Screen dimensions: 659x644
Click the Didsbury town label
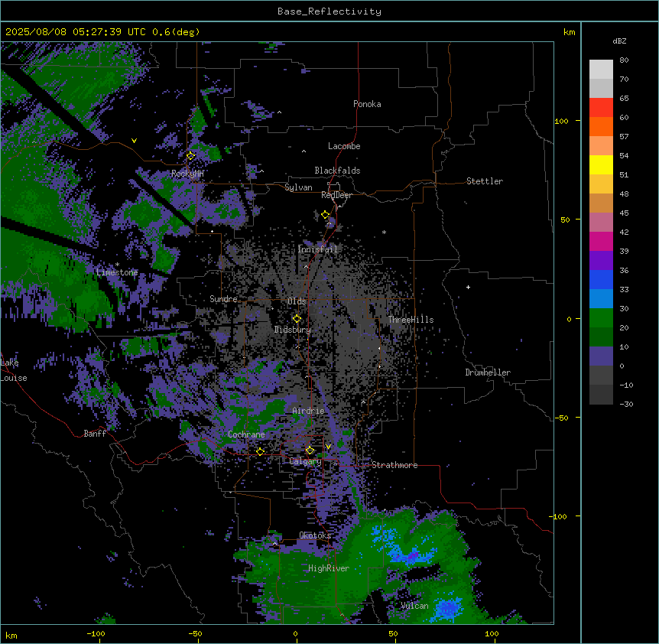(x=293, y=330)
